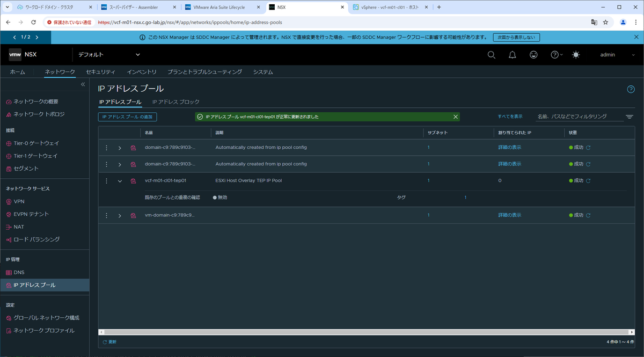Go to previous banner message arrow
Viewport: 644px width, 357px height.
point(14,38)
